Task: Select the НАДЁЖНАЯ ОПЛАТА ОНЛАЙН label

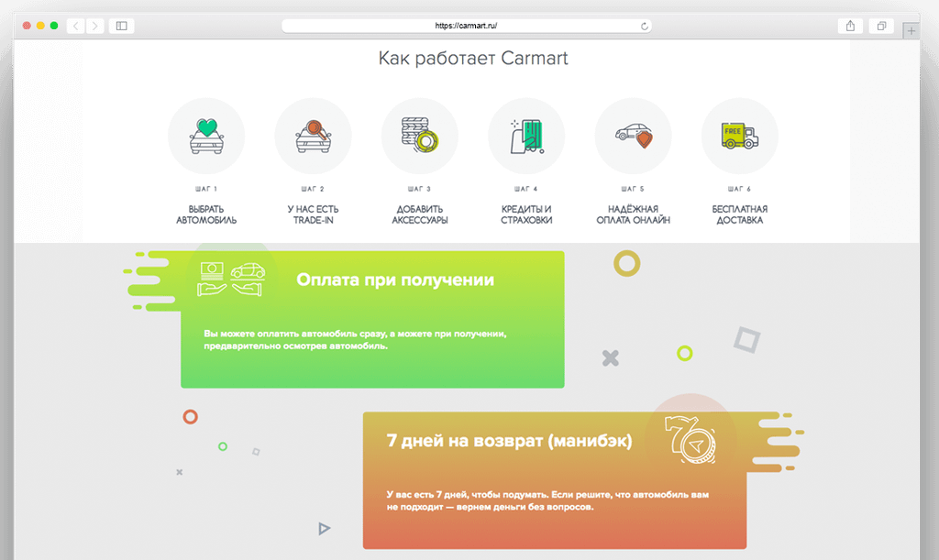Action: click(633, 214)
